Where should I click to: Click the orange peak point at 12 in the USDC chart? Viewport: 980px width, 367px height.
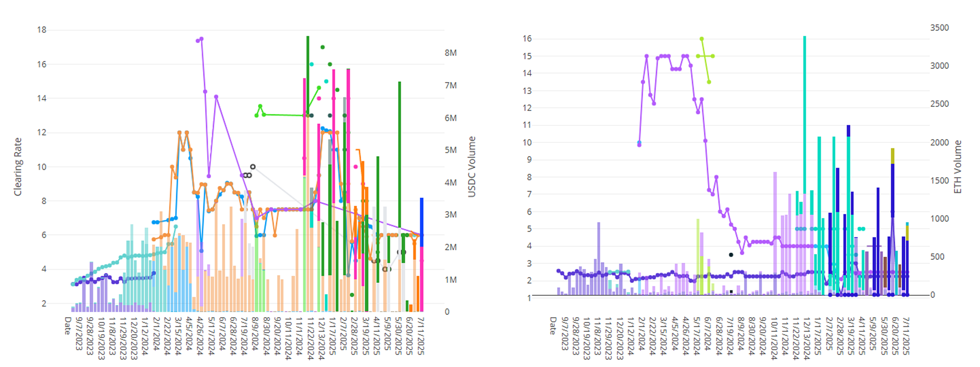(x=179, y=133)
